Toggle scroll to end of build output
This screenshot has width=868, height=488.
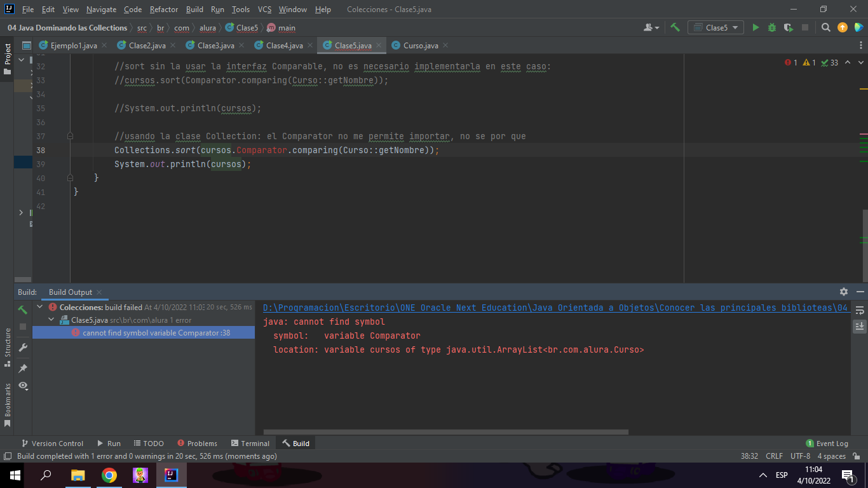pyautogui.click(x=860, y=326)
